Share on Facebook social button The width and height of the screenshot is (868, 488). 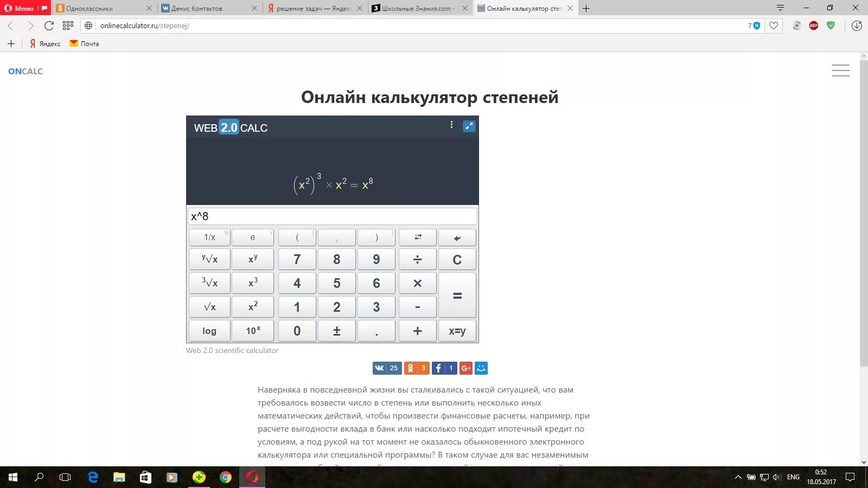(x=444, y=368)
